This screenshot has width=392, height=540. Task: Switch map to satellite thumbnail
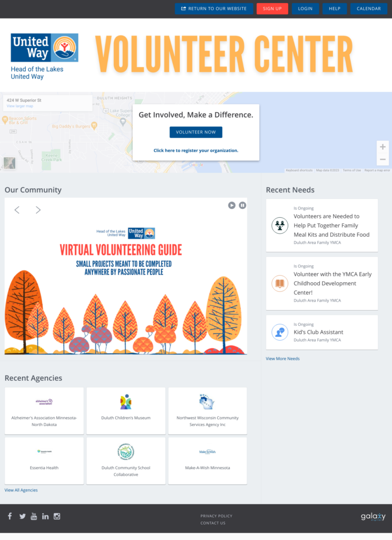tap(9, 163)
